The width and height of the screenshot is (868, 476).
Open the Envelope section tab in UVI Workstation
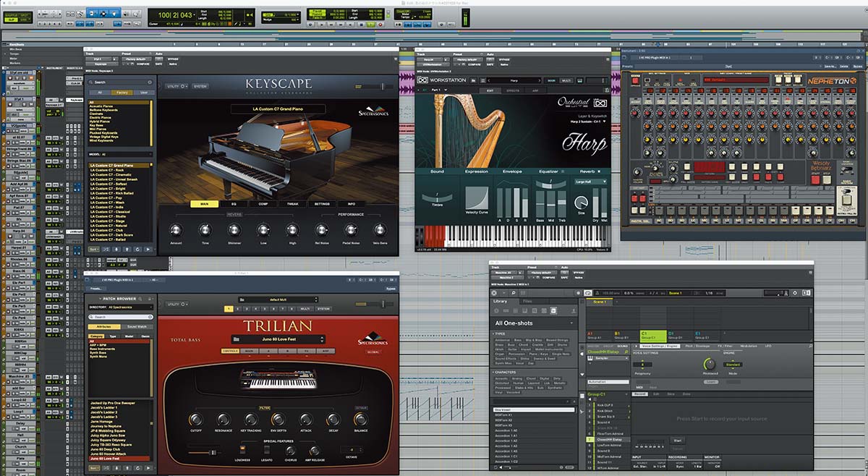[512, 171]
